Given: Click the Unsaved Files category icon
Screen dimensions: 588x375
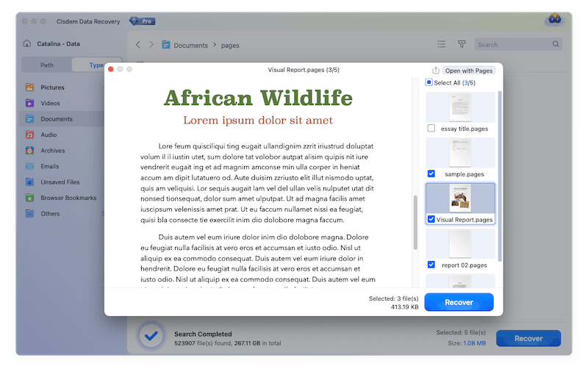Looking at the screenshot, I should pos(29,182).
